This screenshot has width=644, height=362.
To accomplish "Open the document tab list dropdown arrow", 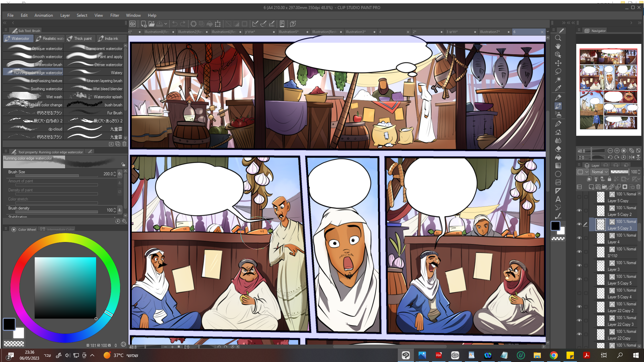I will pyautogui.click(x=548, y=32).
